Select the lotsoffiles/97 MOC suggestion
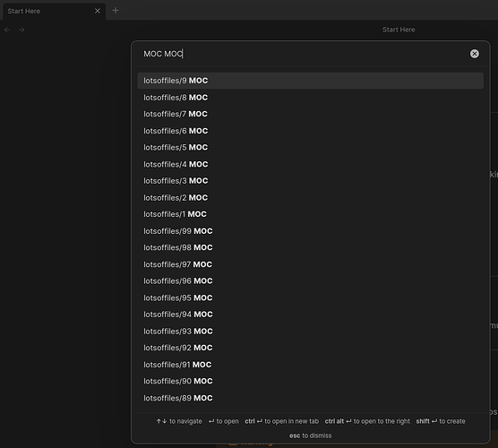The width and height of the screenshot is (498, 448). point(310,264)
